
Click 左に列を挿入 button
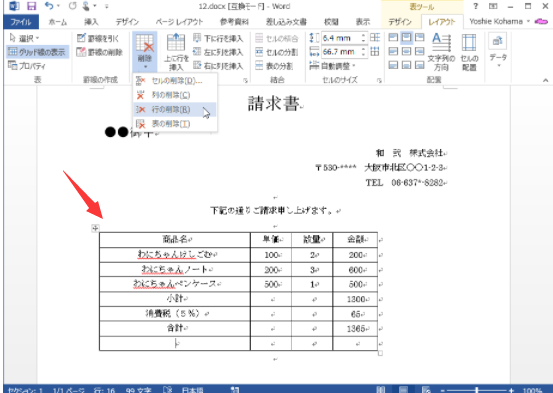(219, 52)
